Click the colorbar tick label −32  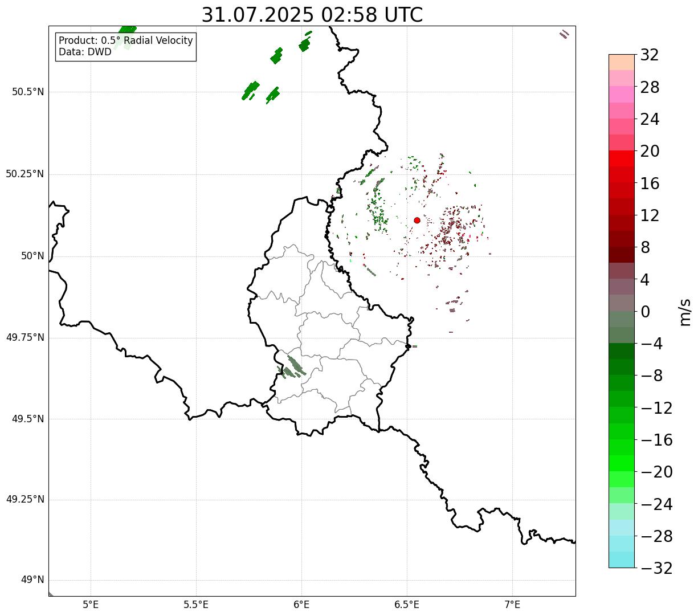(656, 568)
